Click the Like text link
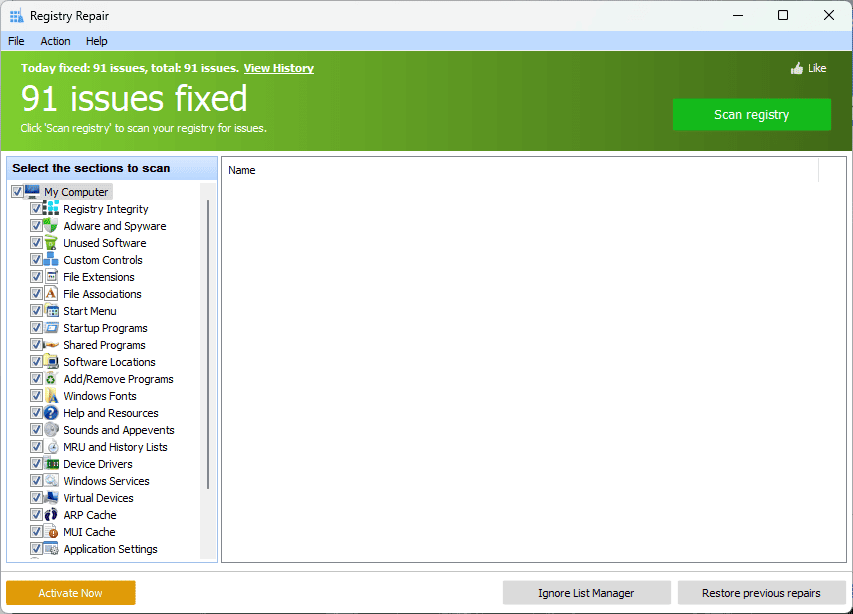The width and height of the screenshot is (853, 614). point(817,68)
